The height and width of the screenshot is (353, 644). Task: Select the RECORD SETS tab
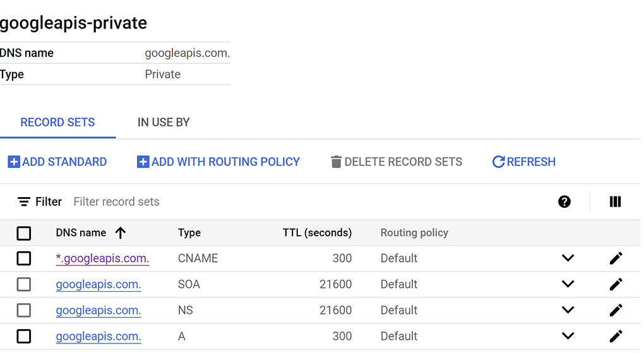57,123
